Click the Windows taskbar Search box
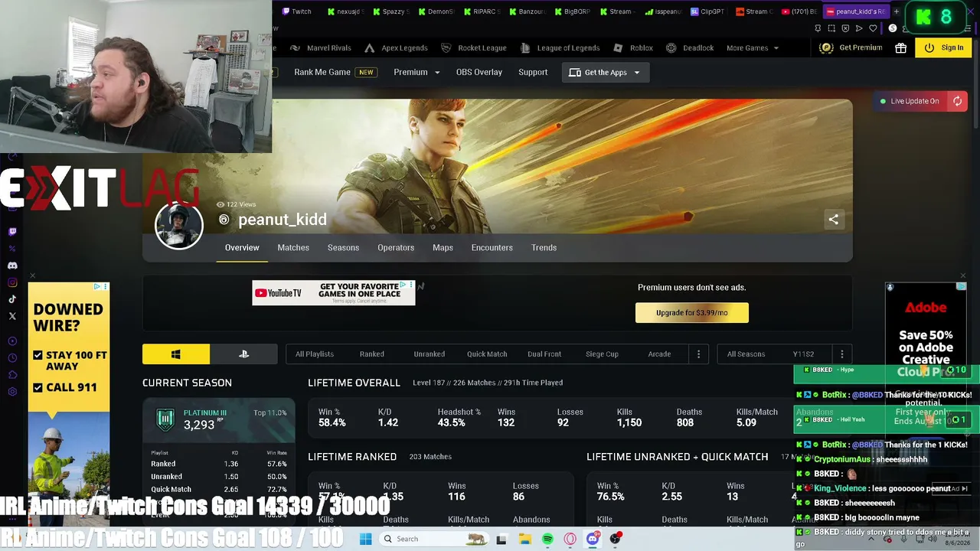 click(x=434, y=539)
